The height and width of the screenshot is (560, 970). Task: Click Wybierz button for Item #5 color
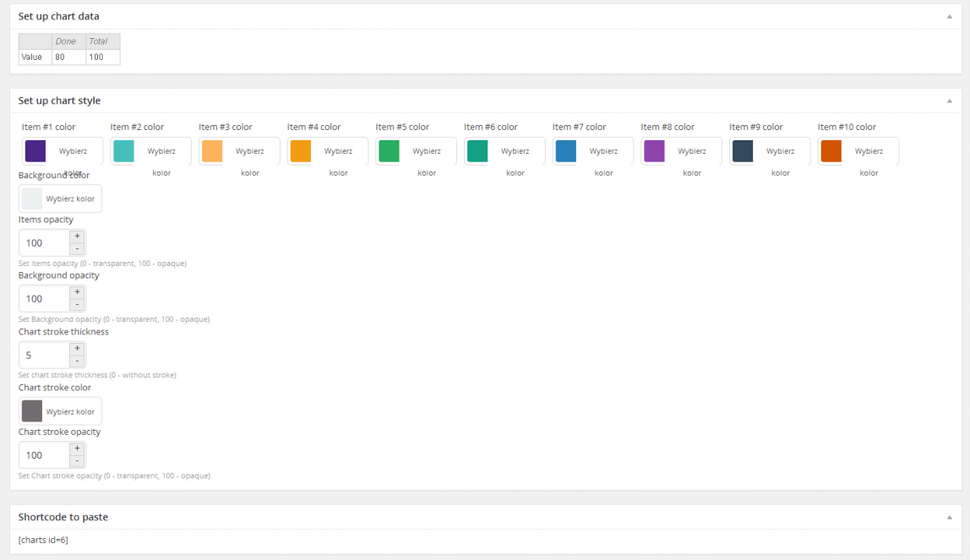pyautogui.click(x=427, y=151)
